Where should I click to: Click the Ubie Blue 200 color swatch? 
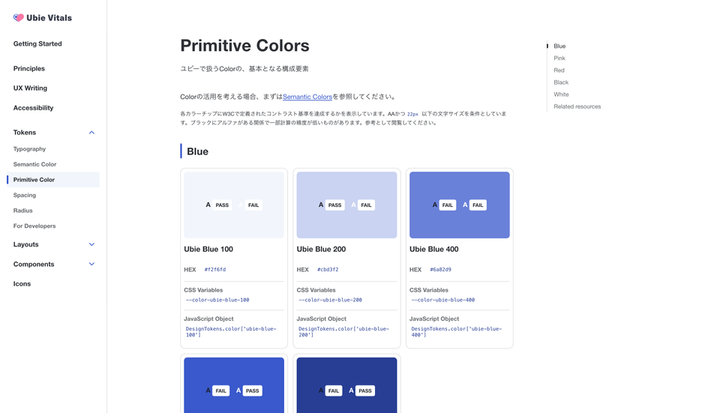347,205
